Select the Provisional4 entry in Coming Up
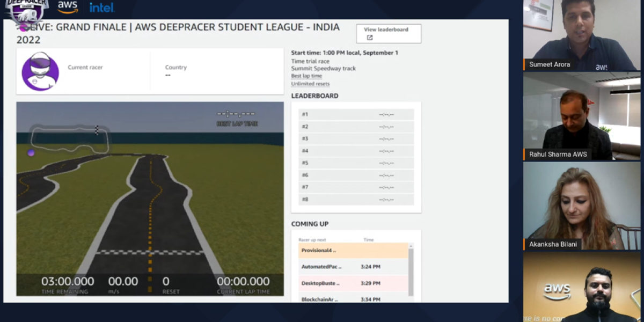This screenshot has height=322, width=644. [x=354, y=251]
